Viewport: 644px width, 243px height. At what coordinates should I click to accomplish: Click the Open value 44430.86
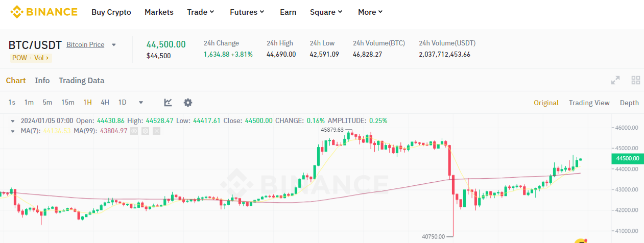pyautogui.click(x=111, y=121)
